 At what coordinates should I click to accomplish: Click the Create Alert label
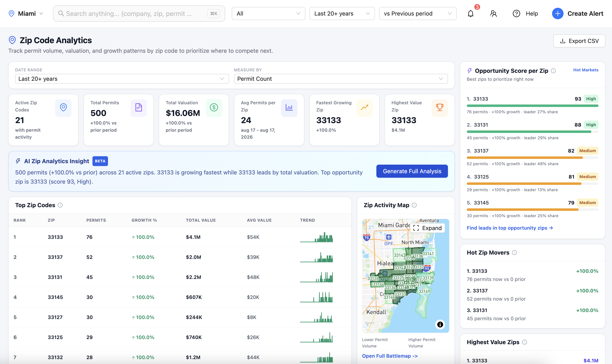(585, 13)
